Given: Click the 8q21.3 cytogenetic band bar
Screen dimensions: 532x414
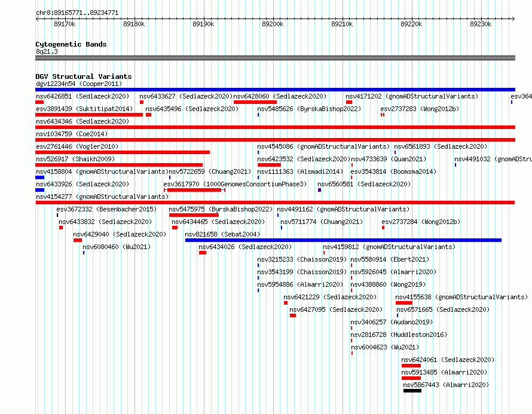Looking at the screenshot, I should point(275,58).
